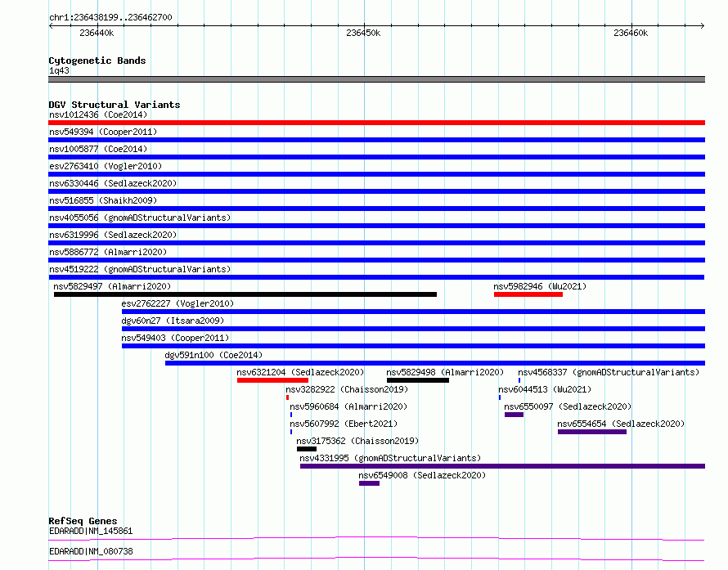Open the nsv549394 (Cooper2011) variant label
728x570 pixels.
103,132
